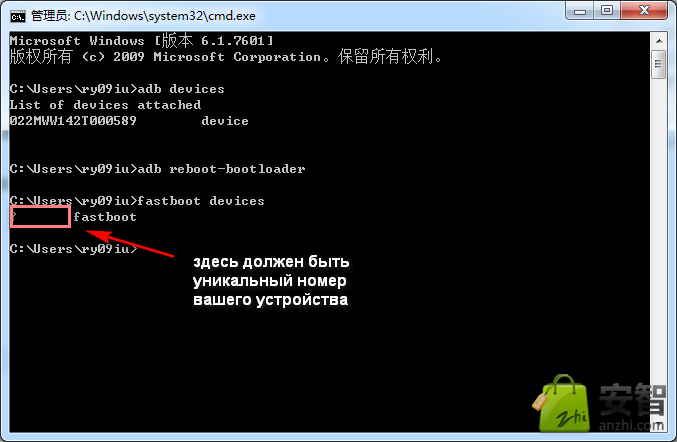
Task: Click the vertical scrollbar thumb
Action: (x=659, y=65)
